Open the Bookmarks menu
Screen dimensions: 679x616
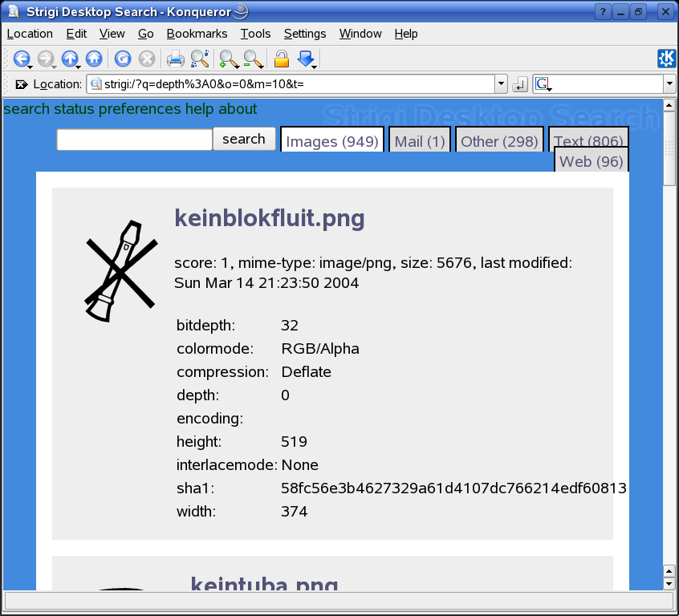[x=197, y=34]
